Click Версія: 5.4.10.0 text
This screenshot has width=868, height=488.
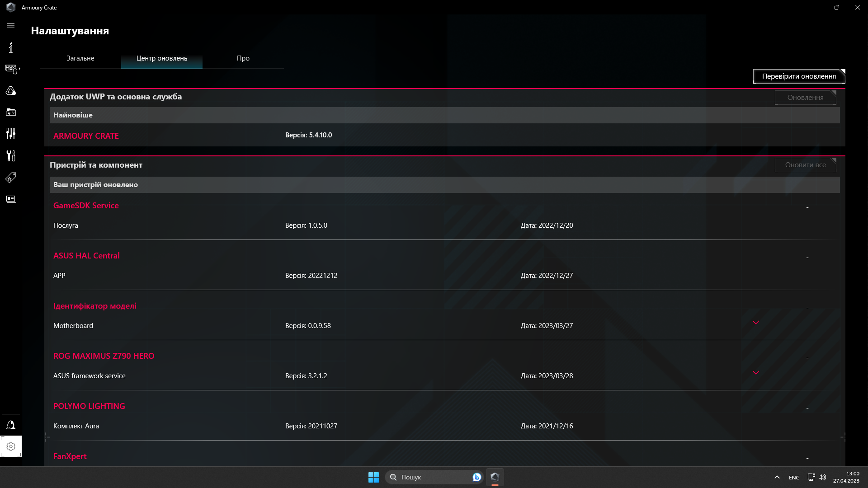point(308,135)
